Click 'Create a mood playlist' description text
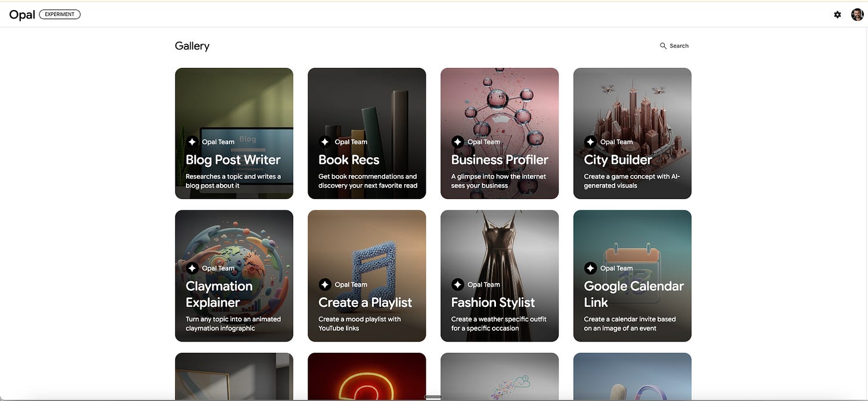 click(359, 324)
